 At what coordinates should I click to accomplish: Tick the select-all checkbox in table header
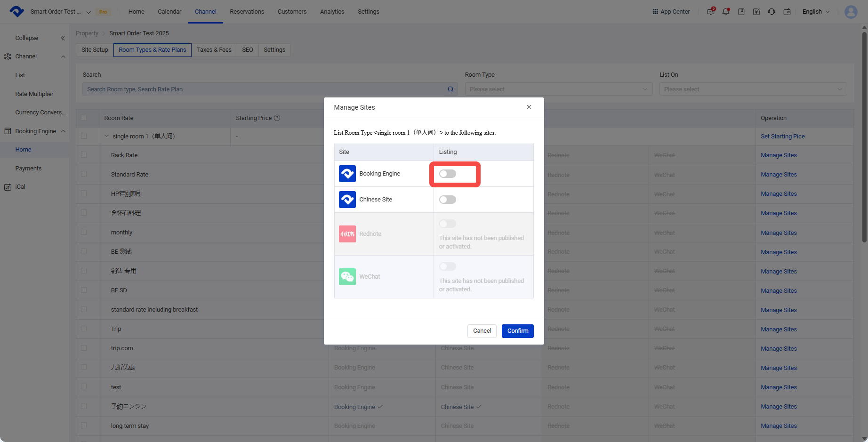(x=84, y=118)
